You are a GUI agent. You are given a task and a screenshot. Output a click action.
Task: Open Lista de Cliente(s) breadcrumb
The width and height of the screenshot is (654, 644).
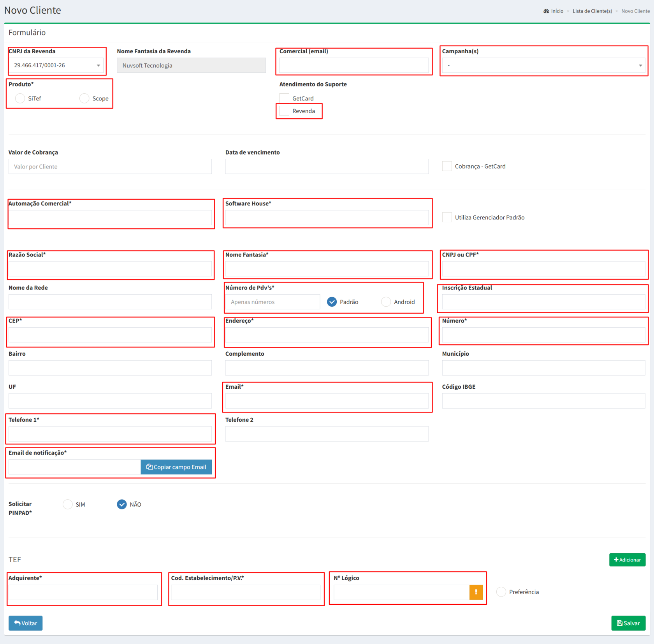[x=592, y=11]
